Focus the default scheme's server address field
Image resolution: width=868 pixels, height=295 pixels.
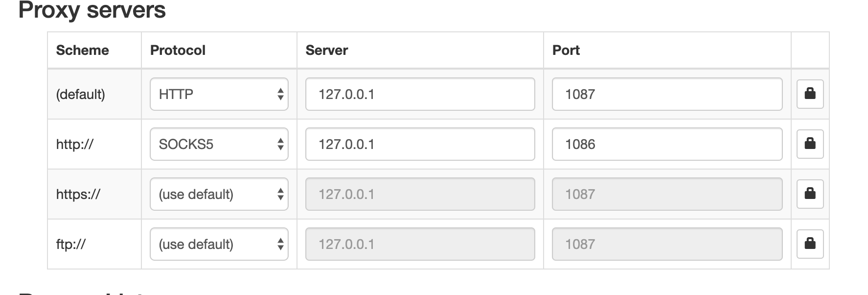click(419, 94)
